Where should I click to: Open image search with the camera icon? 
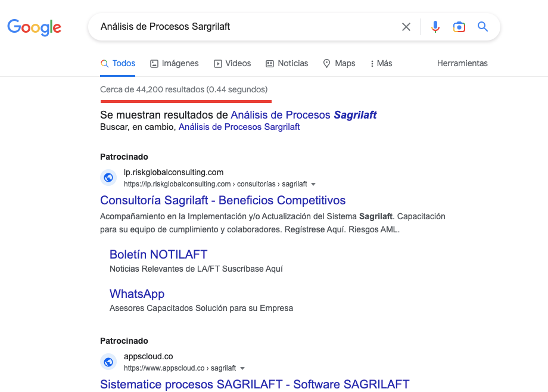[459, 27]
